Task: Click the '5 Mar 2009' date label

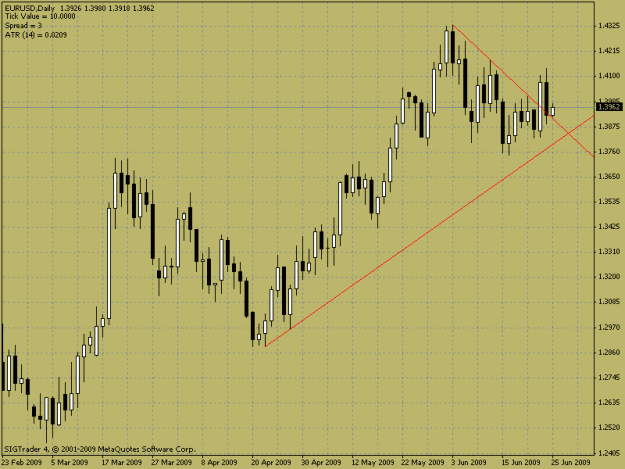Action: pos(70,462)
